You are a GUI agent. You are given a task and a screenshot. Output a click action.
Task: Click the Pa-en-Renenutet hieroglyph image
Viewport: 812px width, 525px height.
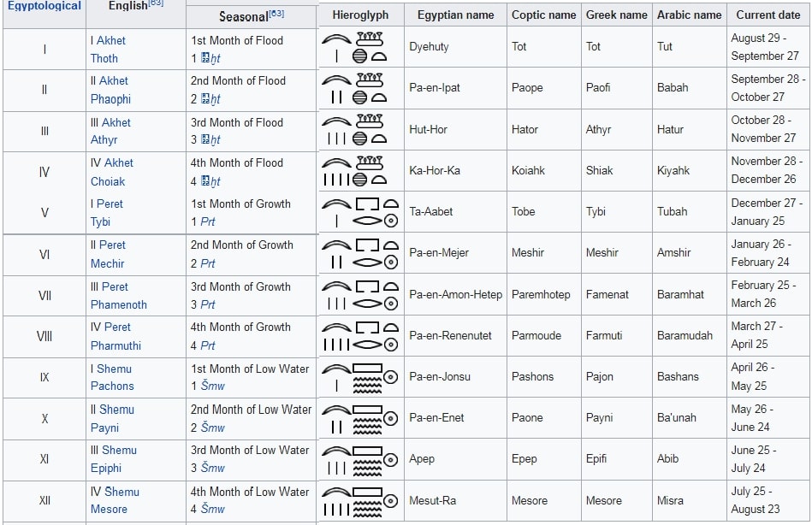[x=360, y=335]
